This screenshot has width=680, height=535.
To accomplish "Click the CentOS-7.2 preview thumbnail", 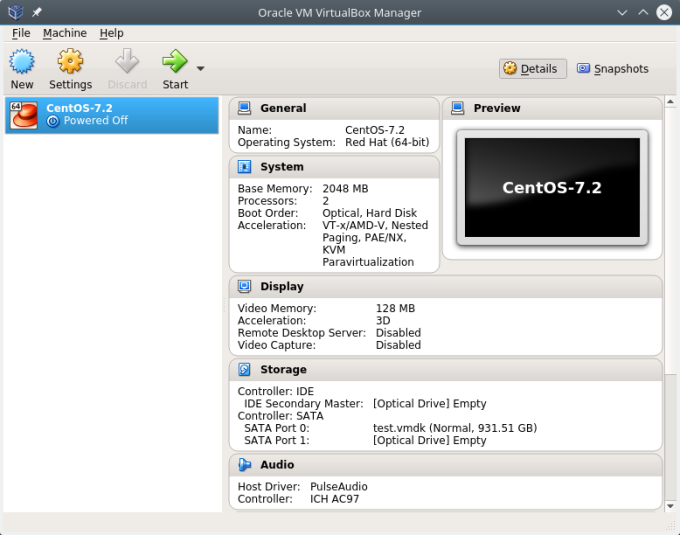I will click(x=551, y=187).
